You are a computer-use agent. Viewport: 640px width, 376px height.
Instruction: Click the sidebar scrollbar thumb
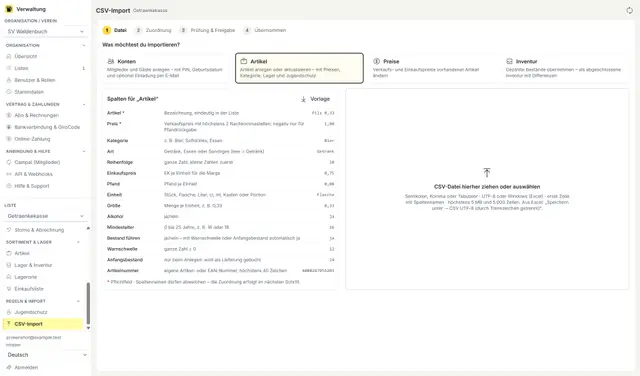pos(88,303)
